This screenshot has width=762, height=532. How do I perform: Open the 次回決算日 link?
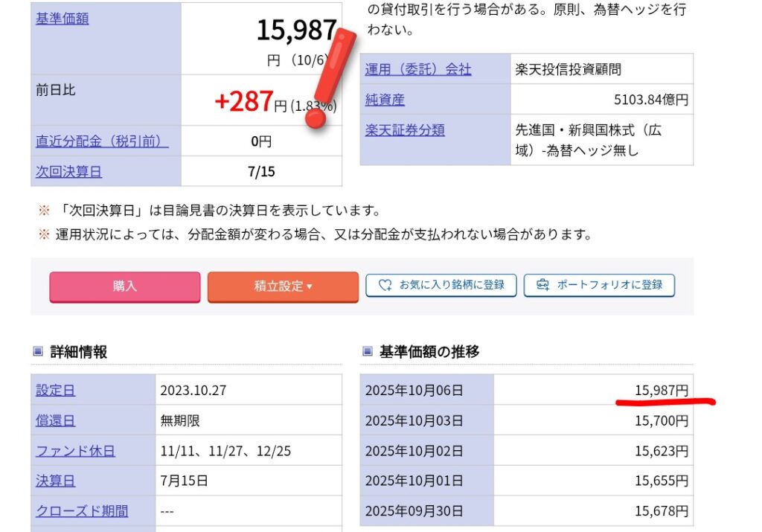click(69, 172)
